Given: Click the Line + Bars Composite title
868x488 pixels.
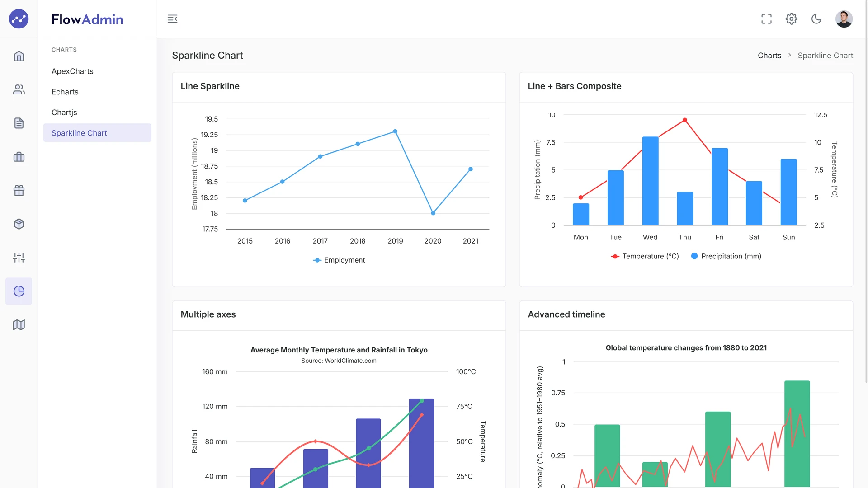Looking at the screenshot, I should 574,86.
